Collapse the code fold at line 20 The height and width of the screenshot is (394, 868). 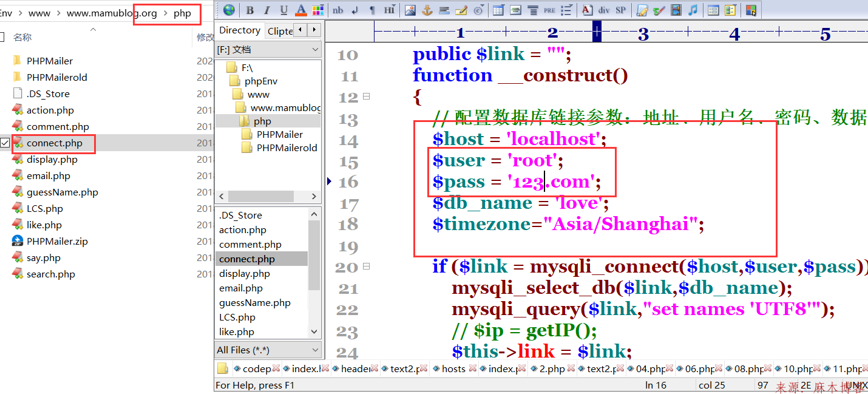click(366, 266)
